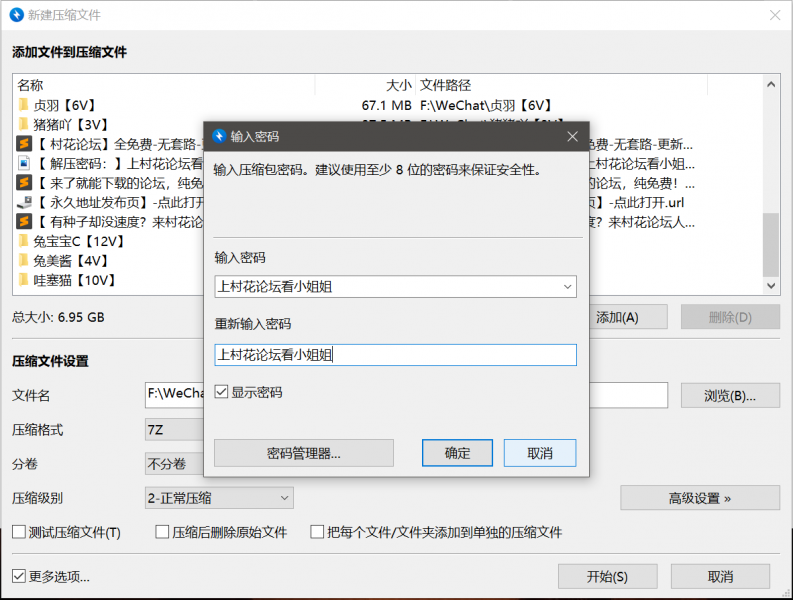Click the 重新输入密码 text field
This screenshot has width=793, height=600.
coord(395,355)
